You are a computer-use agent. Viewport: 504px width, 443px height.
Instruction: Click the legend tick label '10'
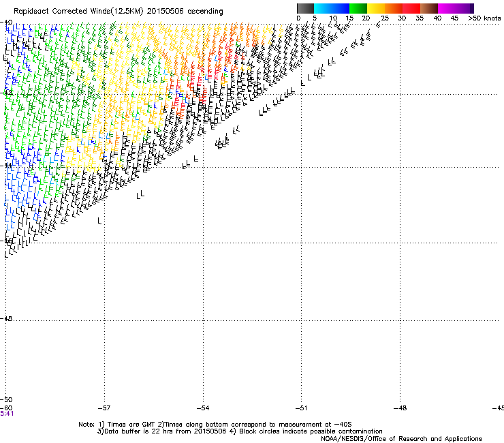pos(333,18)
